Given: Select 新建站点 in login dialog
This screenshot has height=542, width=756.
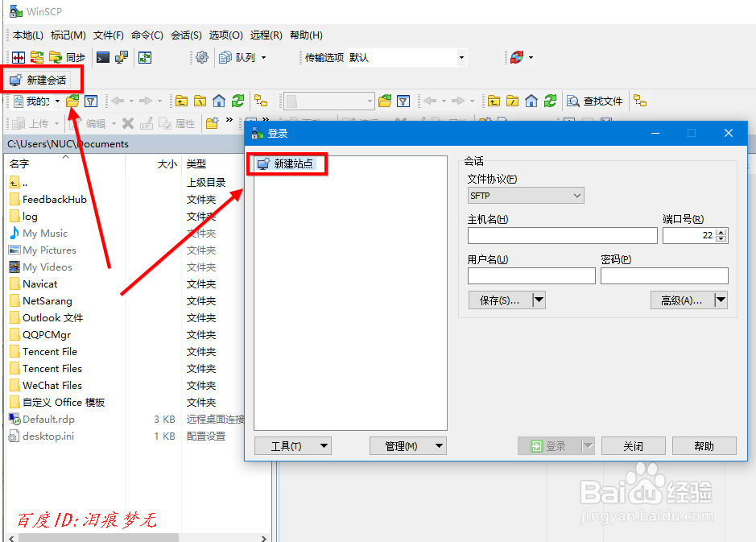Looking at the screenshot, I should coord(286,164).
